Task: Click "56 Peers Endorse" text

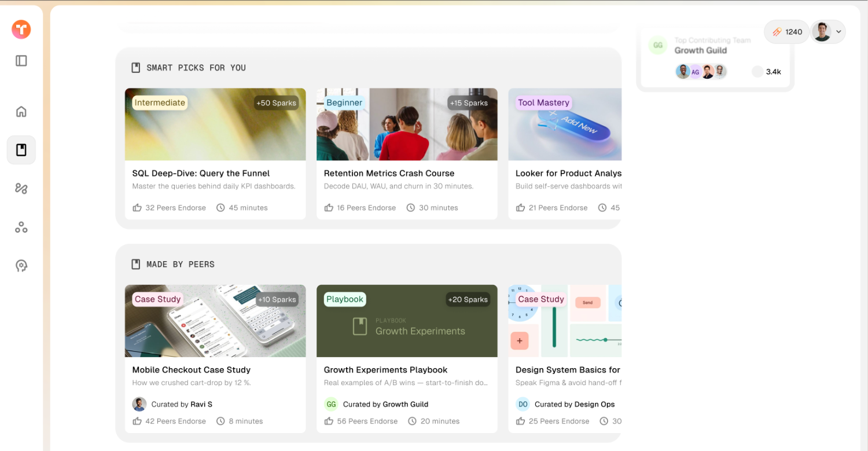Action: click(367, 421)
